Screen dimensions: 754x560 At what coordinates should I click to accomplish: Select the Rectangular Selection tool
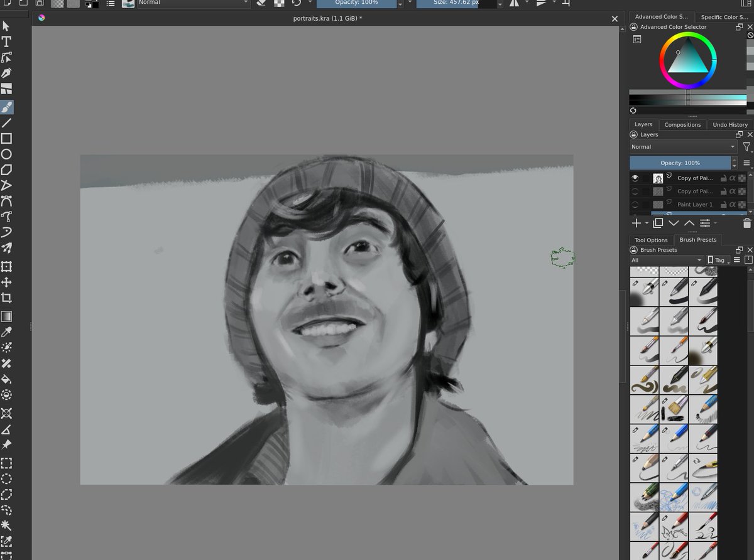6,463
